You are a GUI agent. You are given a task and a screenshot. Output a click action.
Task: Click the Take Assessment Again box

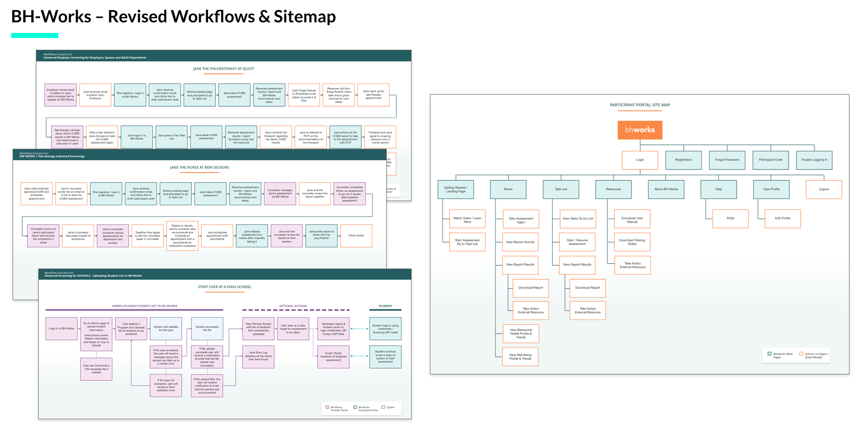(x=520, y=219)
